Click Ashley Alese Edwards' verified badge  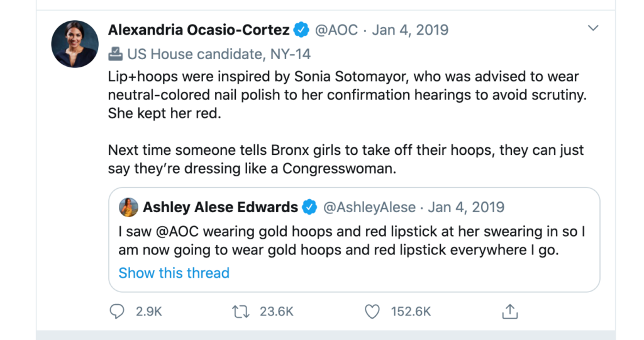[x=309, y=207]
